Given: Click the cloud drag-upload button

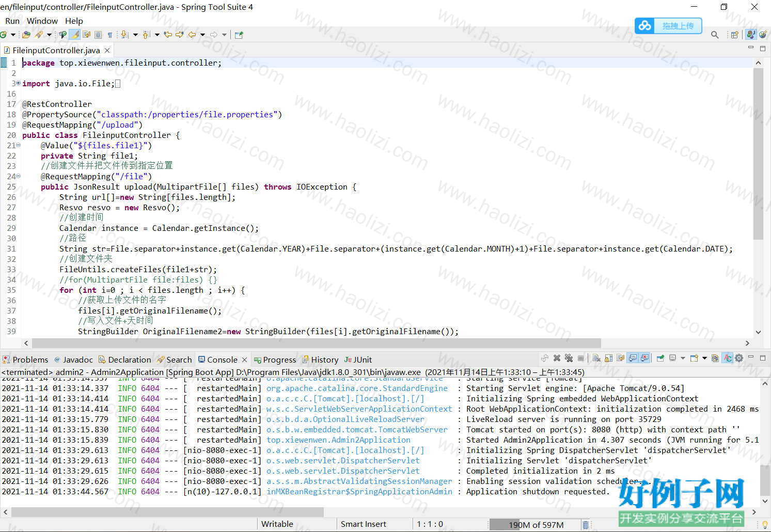Looking at the screenshot, I should click(x=668, y=25).
